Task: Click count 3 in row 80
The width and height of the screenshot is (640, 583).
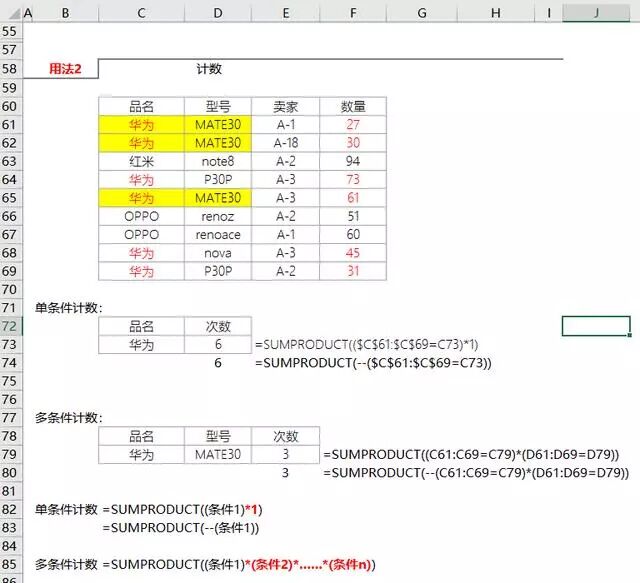Action: click(x=286, y=473)
